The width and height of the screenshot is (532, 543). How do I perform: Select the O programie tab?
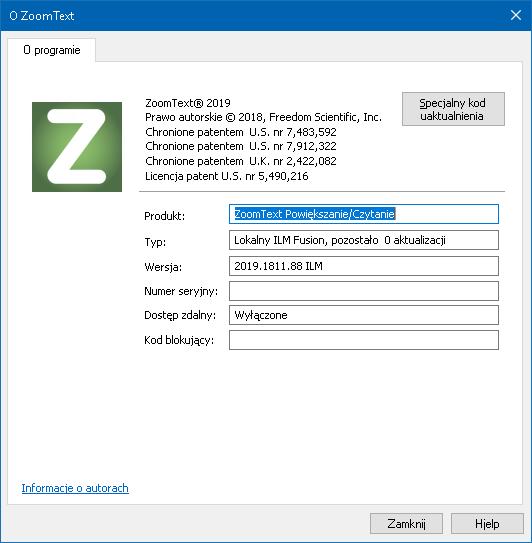tap(52, 50)
